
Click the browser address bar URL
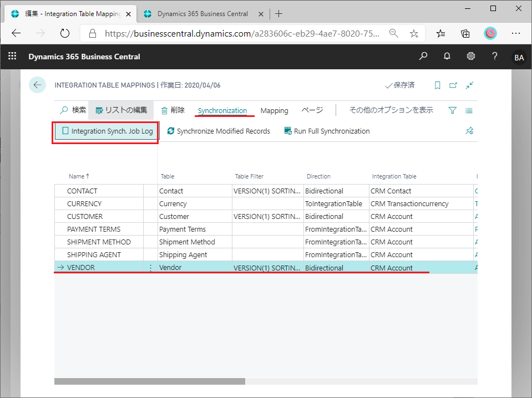coord(242,33)
